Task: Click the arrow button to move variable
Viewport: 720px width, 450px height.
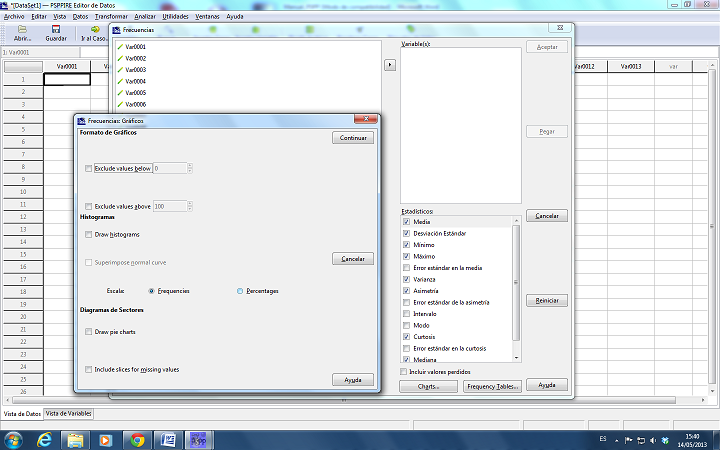Action: coord(390,65)
